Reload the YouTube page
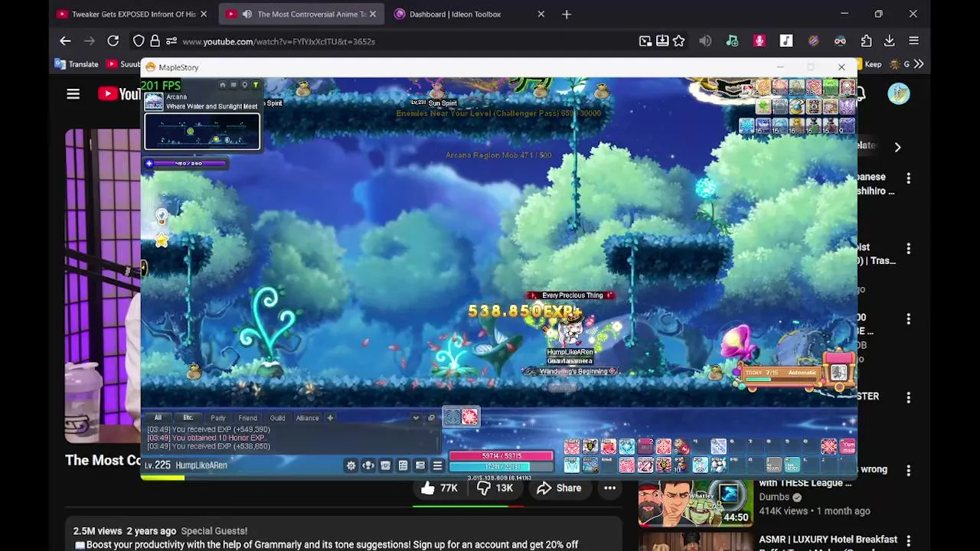Screen dimensions: 980x551 [113, 41]
